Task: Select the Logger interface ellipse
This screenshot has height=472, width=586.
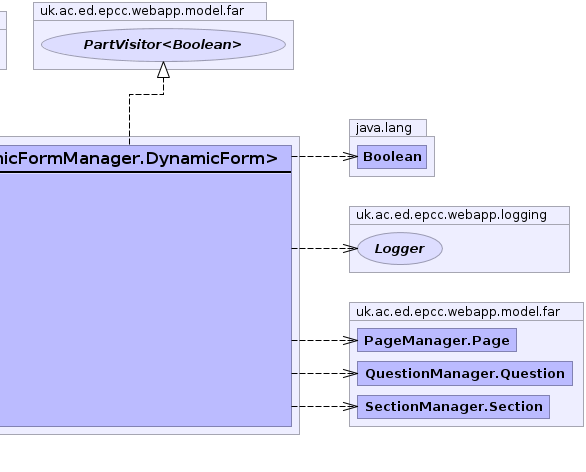Action: coord(400,249)
